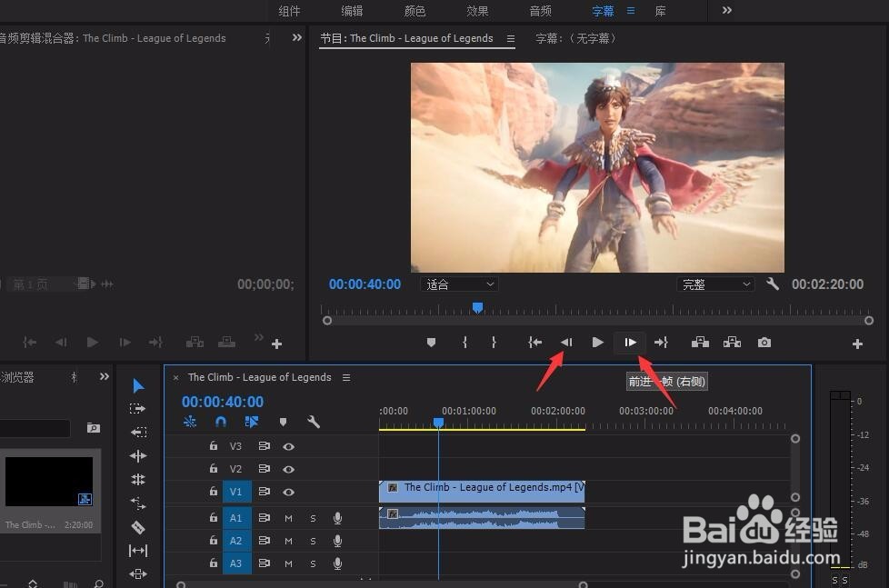Open the 字幕 (无字幕) panel tab
The image size is (889, 588).
(x=576, y=38)
